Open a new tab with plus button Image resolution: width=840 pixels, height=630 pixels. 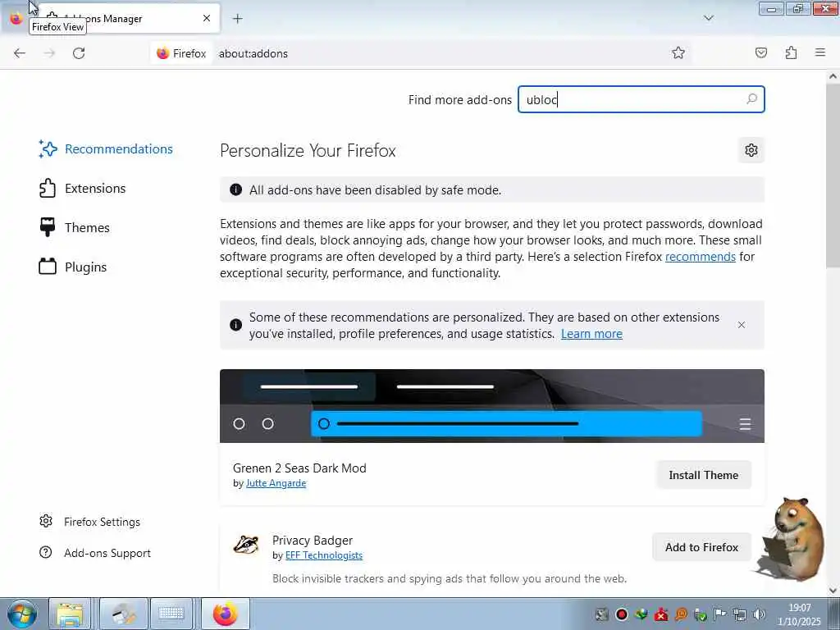[x=238, y=19]
